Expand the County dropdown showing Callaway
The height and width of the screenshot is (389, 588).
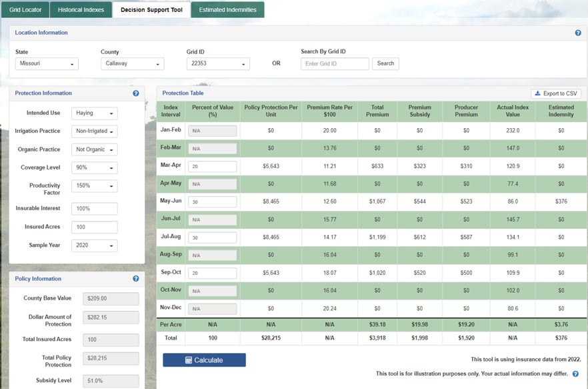click(132, 64)
